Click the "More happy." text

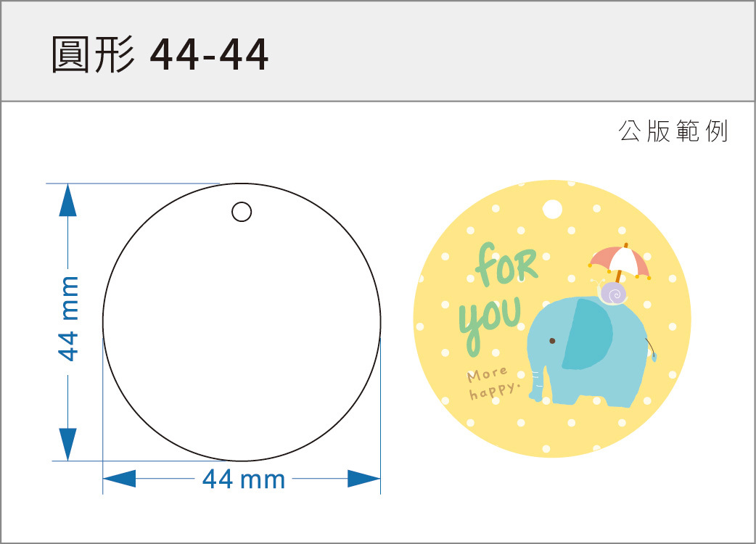coord(492,384)
